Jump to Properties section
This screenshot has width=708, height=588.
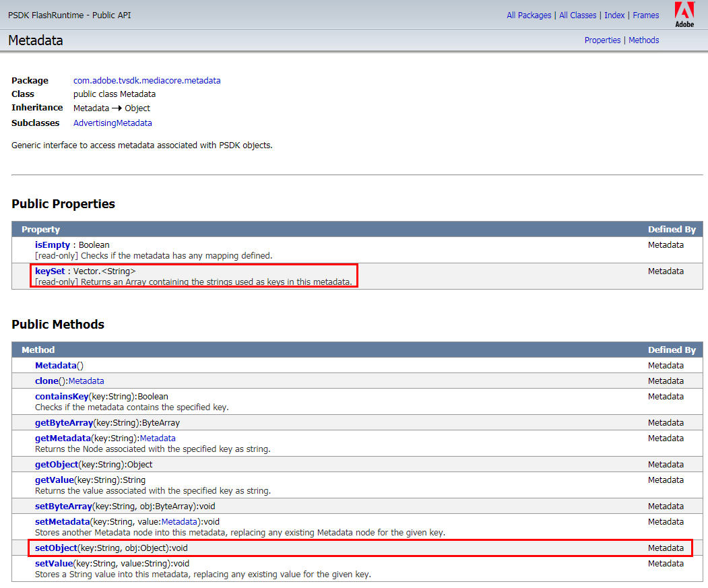[602, 40]
